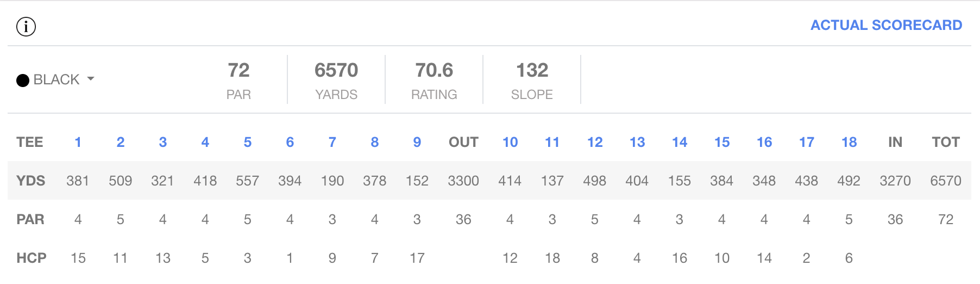Open hole 18 link
The width and height of the screenshot is (980, 284).
[x=849, y=143]
